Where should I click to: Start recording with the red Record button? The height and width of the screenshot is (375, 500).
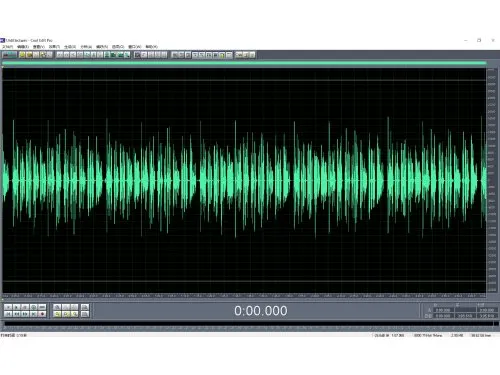tap(42, 314)
